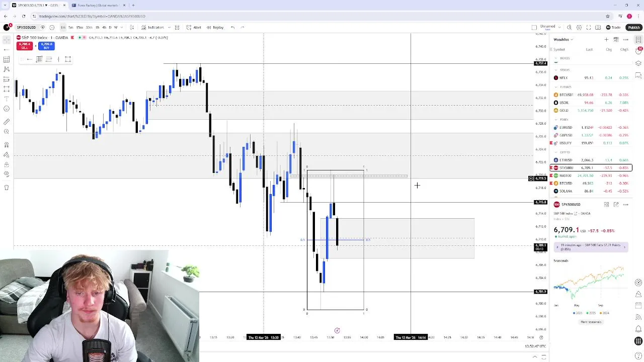
Task: Open the Trade panel
Action: tap(613, 27)
